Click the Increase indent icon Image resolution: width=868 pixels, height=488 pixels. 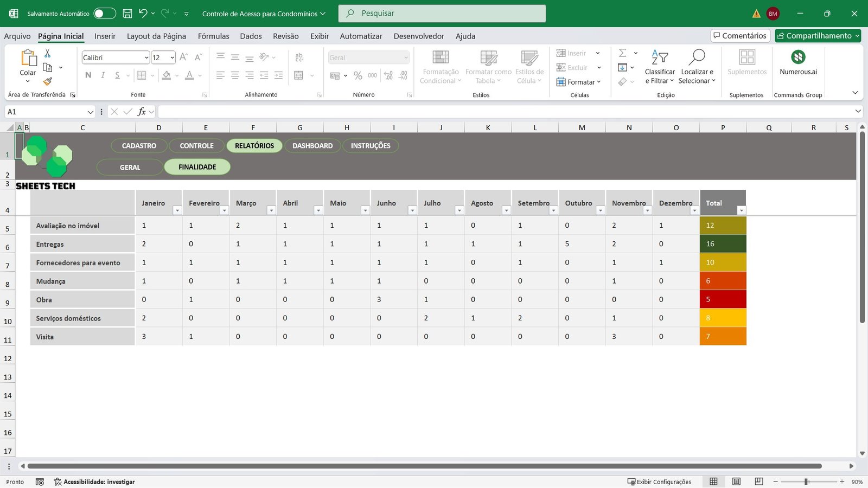(278, 75)
